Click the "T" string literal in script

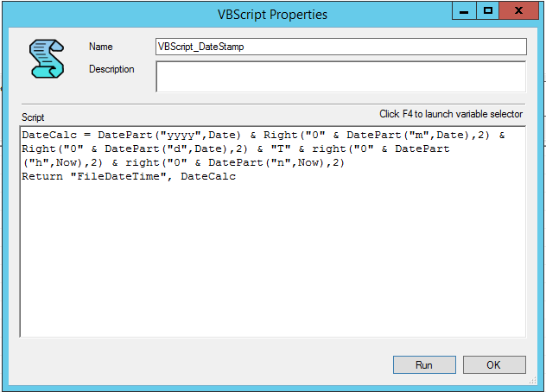click(x=281, y=149)
